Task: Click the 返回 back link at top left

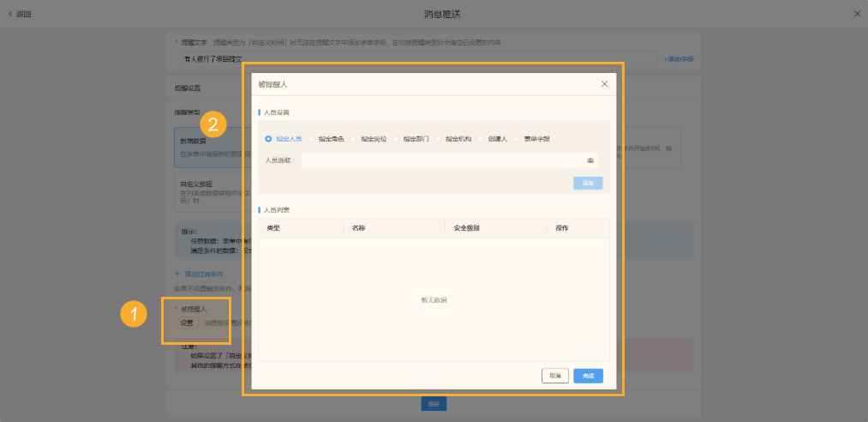Action: (x=20, y=15)
